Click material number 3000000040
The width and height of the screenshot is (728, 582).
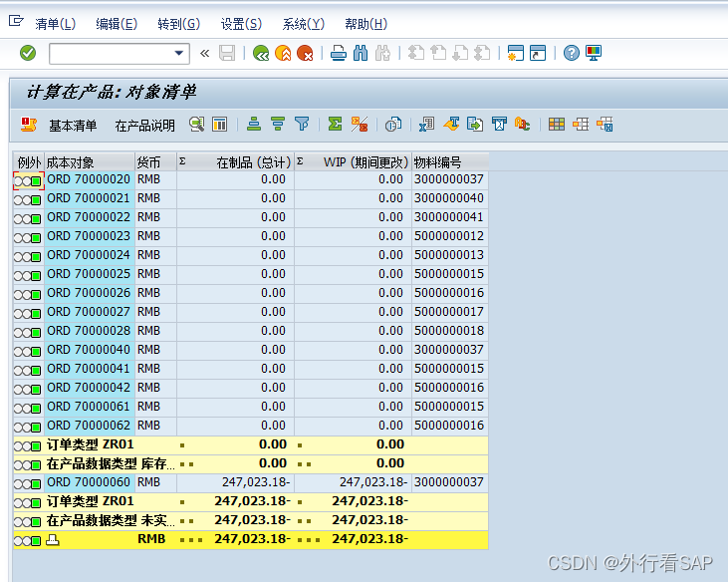coord(449,198)
